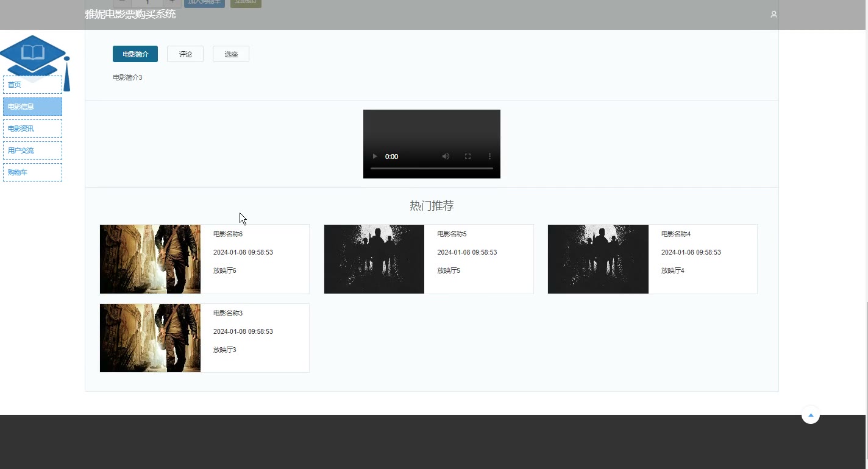The height and width of the screenshot is (469, 868).
Task: Open 购物车 in the sidebar
Action: tap(32, 172)
